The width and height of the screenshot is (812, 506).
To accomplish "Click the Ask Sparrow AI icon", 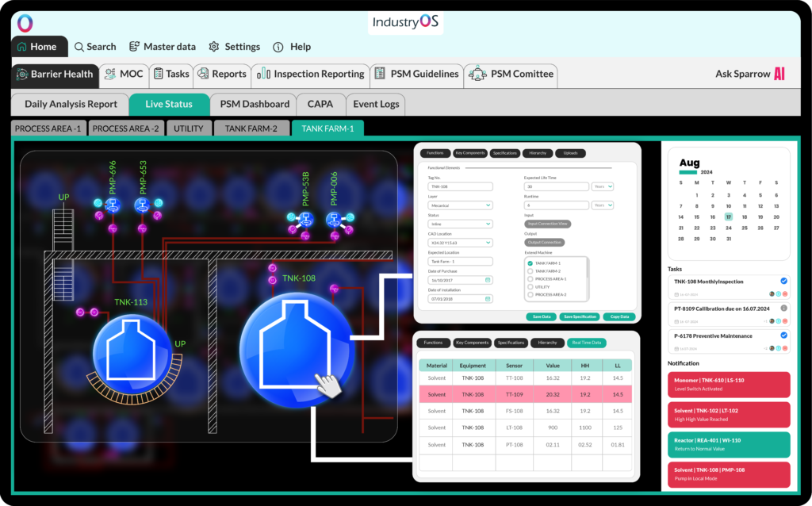I will [x=779, y=74].
